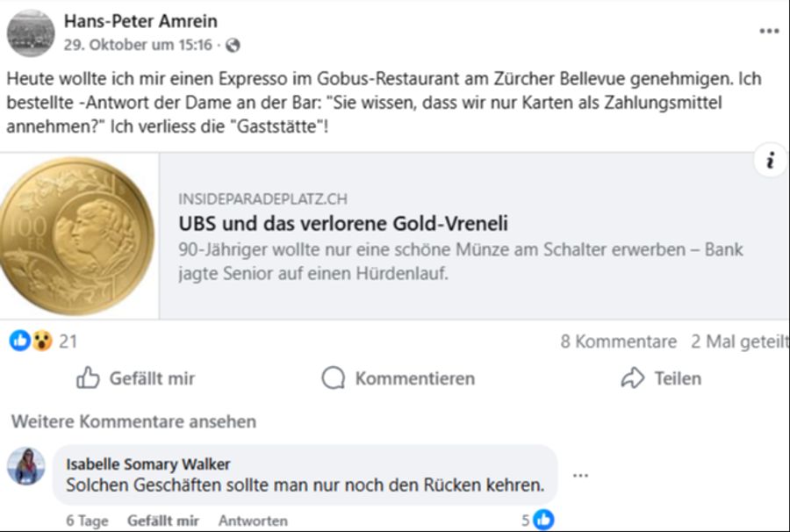Click Gefällt mir under Isabelle's comment
Viewport: 790px width, 532px height.
coord(164,520)
